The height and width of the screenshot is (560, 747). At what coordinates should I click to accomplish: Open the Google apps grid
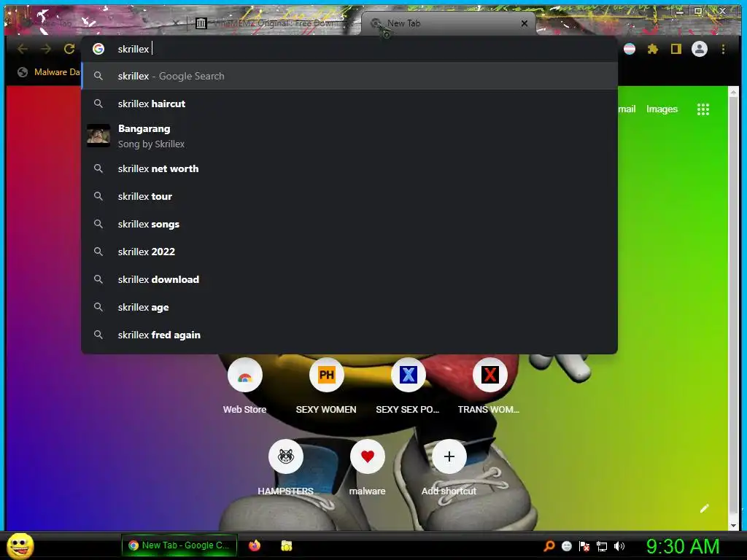coord(703,109)
